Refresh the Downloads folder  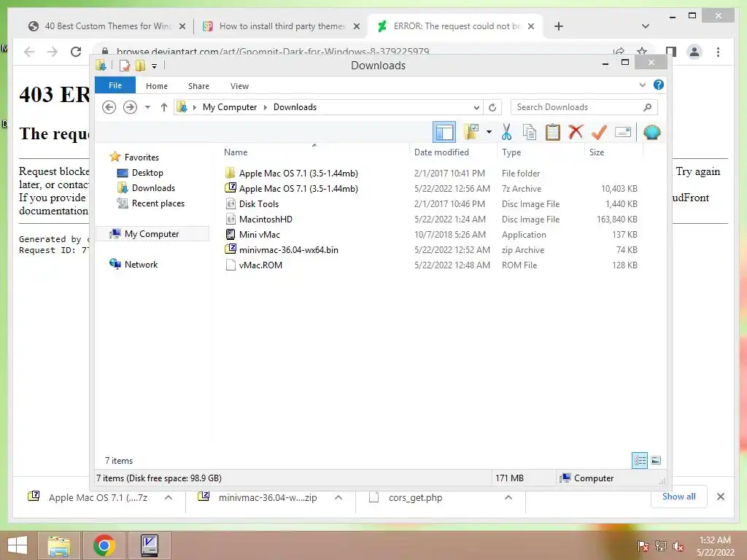[492, 108]
